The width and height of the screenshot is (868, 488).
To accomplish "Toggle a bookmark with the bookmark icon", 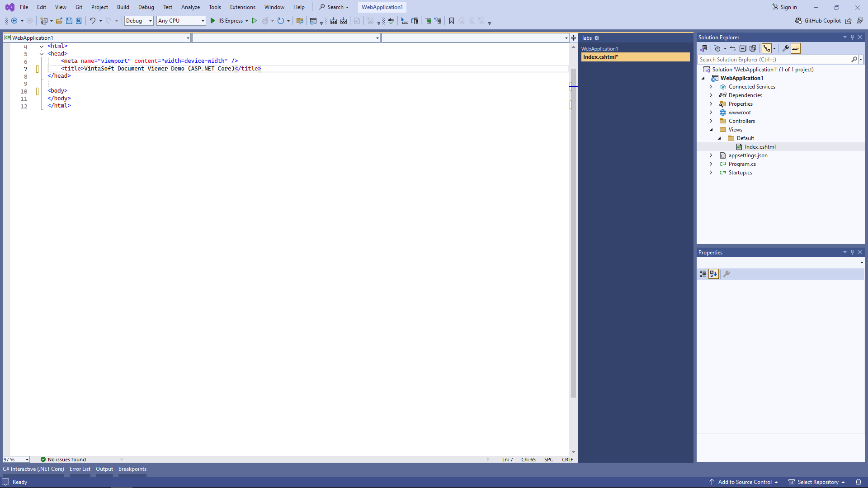I will [x=451, y=21].
